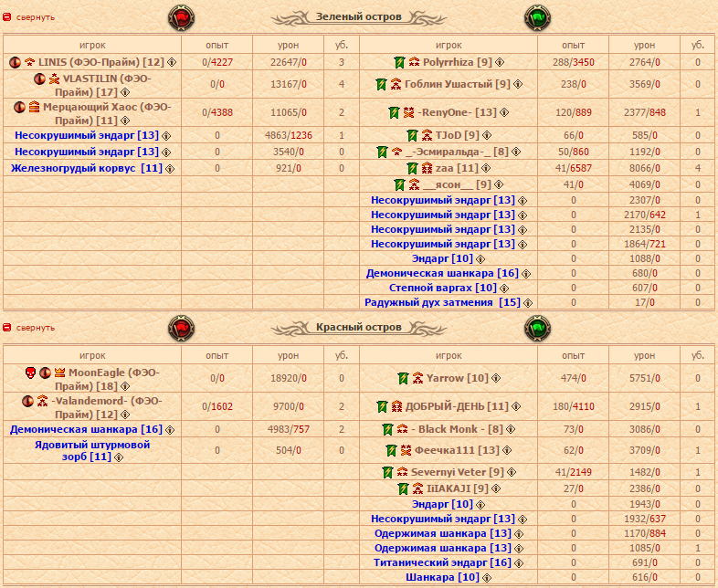The image size is (718, 588).
Task: Open info icon next to Феечка111
Action: [507, 450]
